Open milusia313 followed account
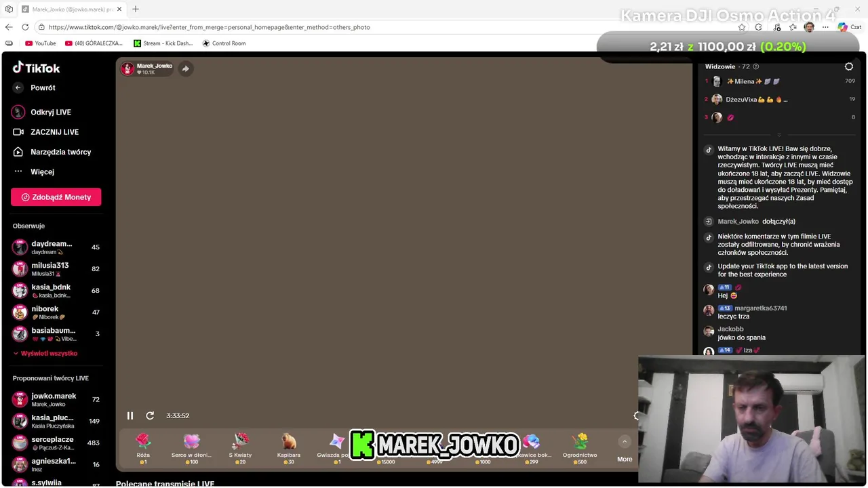 (56, 269)
